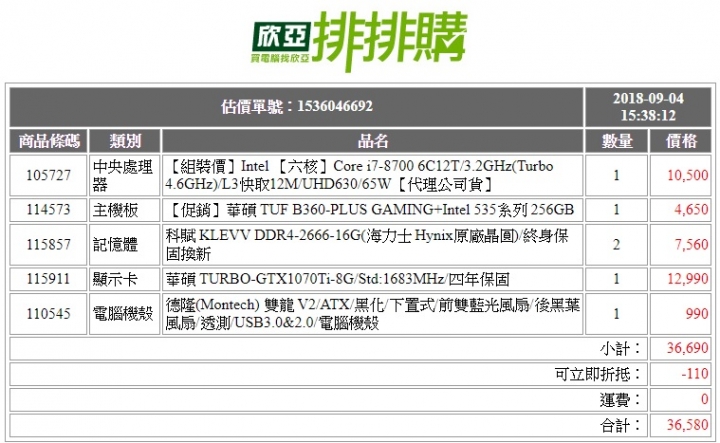Click the 主機板 category cell

pyautogui.click(x=125, y=210)
